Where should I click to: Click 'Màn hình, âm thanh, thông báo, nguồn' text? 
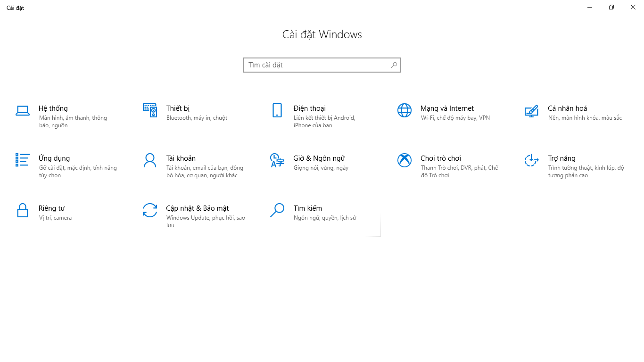coord(73,122)
